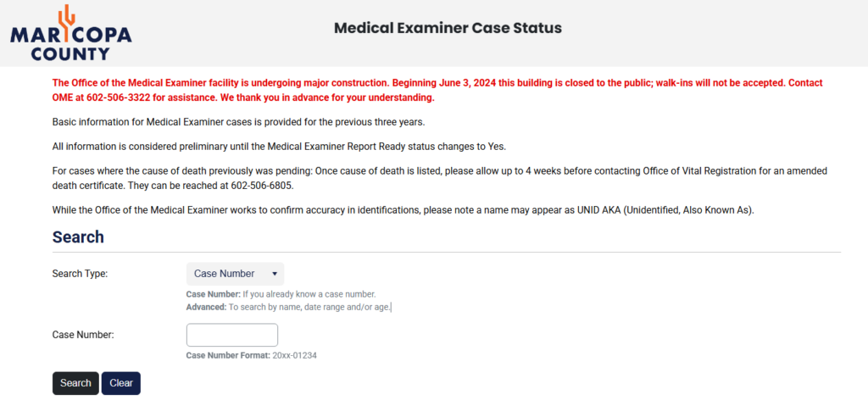Click into the Case Number input field

click(231, 335)
